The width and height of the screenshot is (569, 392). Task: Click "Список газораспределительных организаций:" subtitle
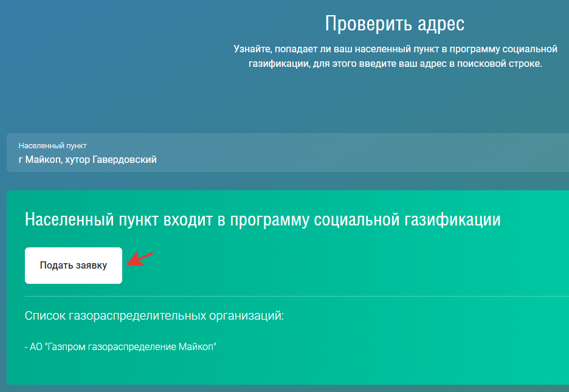[x=154, y=316]
